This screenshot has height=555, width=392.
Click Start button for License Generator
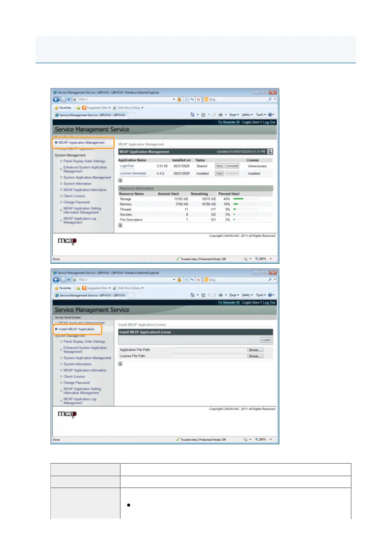219,173
